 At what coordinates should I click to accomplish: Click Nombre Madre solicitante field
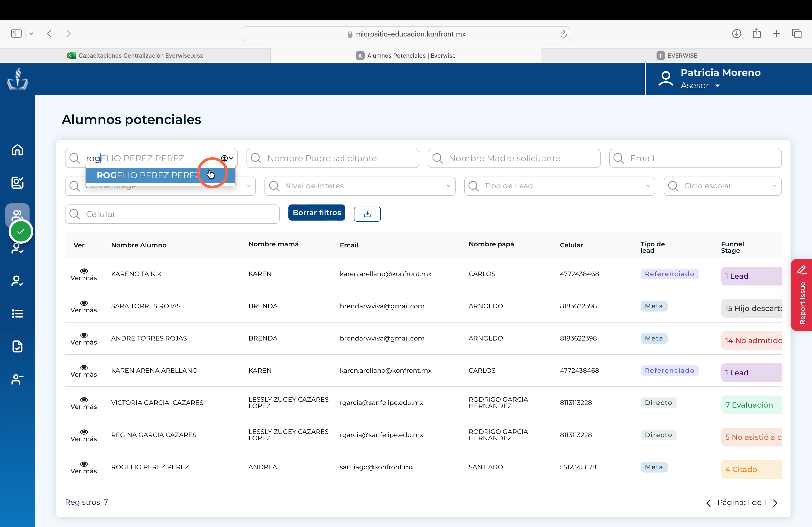point(514,158)
